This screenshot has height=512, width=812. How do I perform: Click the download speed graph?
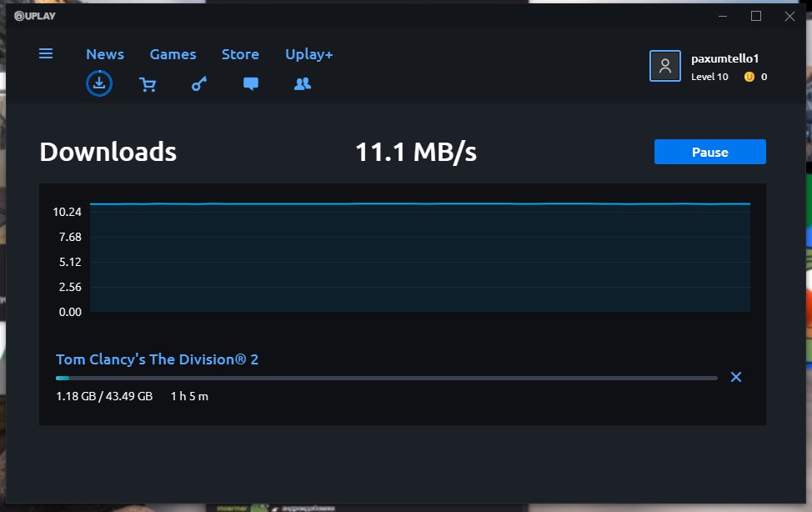[x=420, y=257]
